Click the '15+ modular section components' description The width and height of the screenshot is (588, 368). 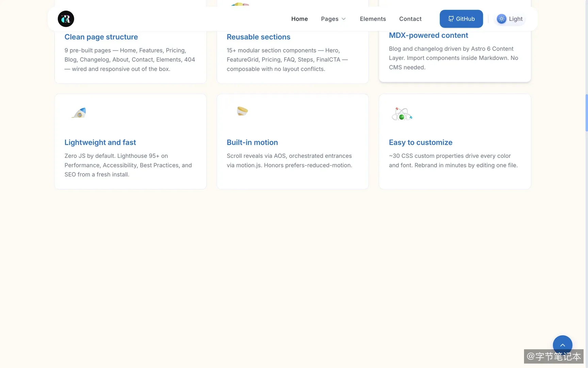(x=287, y=60)
